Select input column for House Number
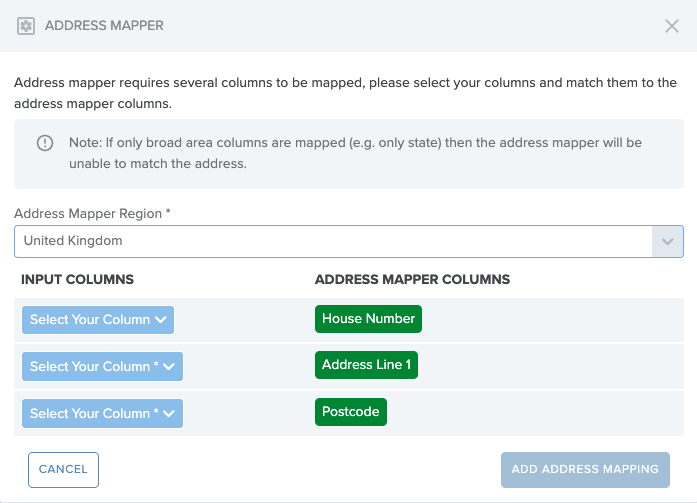The image size is (697, 503). point(98,319)
